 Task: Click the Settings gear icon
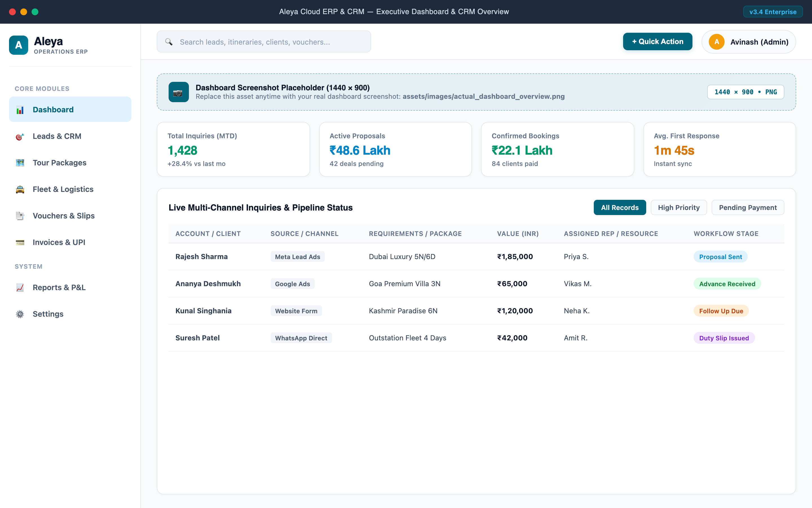coord(20,314)
